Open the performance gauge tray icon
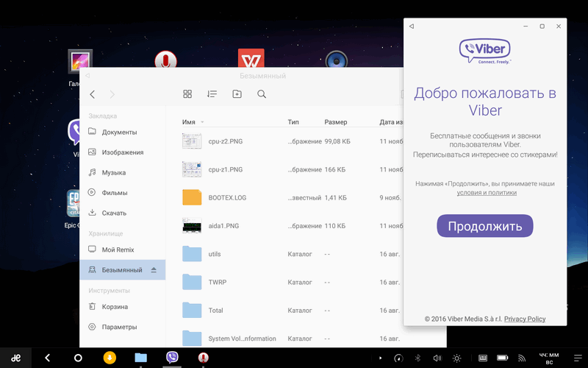 398,358
